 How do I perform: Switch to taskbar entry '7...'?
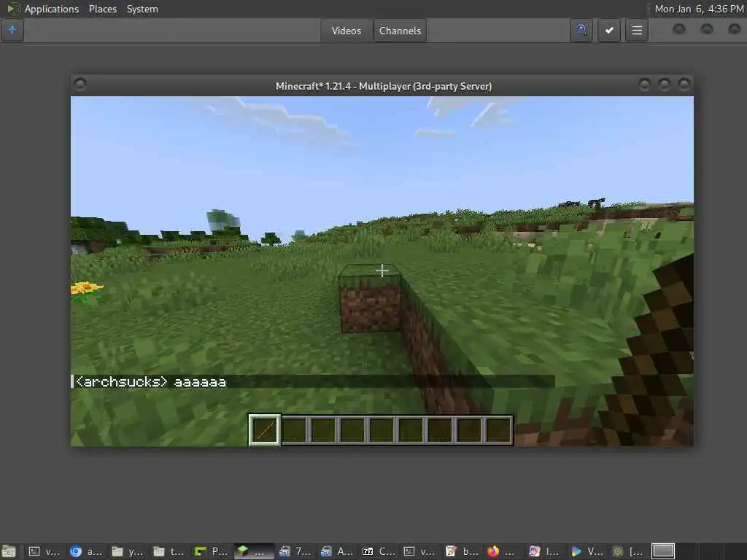(x=295, y=551)
